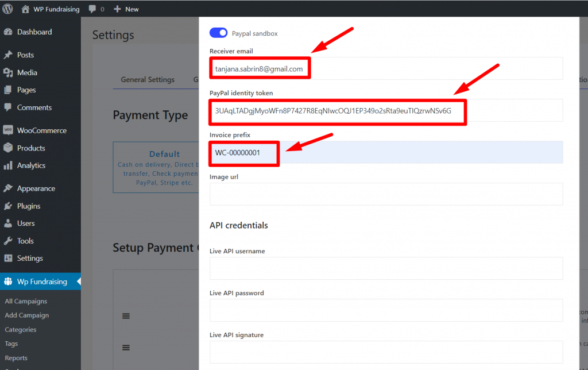Click the upper drag handle icon in Setup Payment

coord(126,316)
